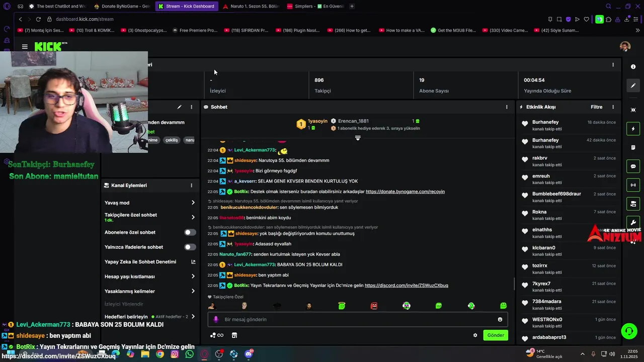Click the stream info pencil edit icon
644x362 pixels.
[179, 107]
